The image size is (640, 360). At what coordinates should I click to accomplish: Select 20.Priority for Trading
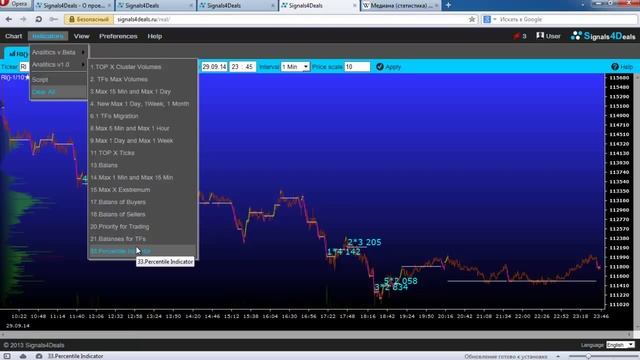tap(143, 227)
